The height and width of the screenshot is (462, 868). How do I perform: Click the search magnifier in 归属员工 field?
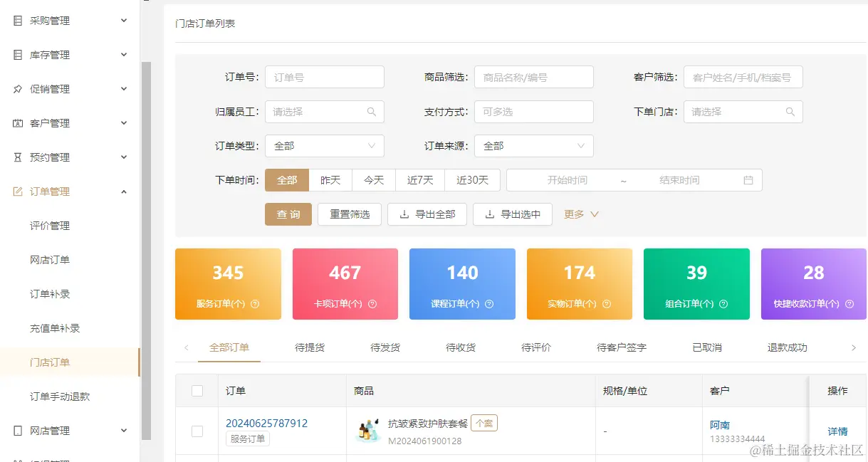click(373, 112)
